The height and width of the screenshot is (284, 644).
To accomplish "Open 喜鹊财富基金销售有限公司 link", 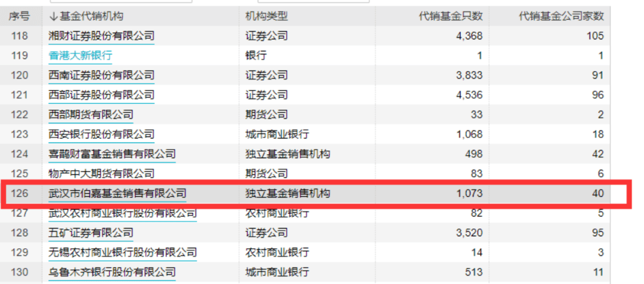I will point(112,154).
